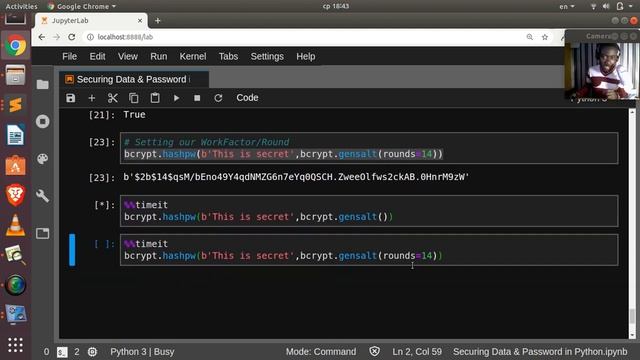
Task: Open the Files app from the dock
Action: click(x=16, y=75)
